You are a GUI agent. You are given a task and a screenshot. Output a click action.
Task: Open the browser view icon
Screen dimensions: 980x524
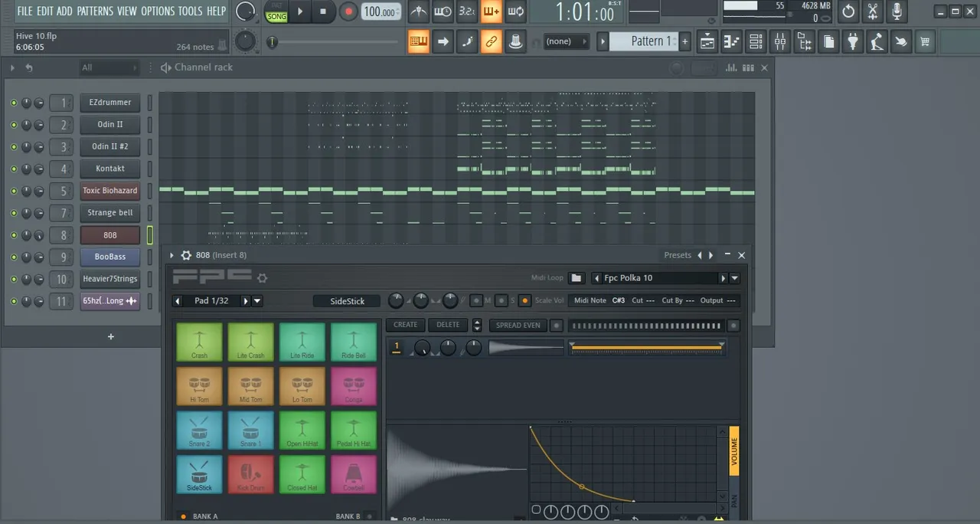(x=804, y=41)
